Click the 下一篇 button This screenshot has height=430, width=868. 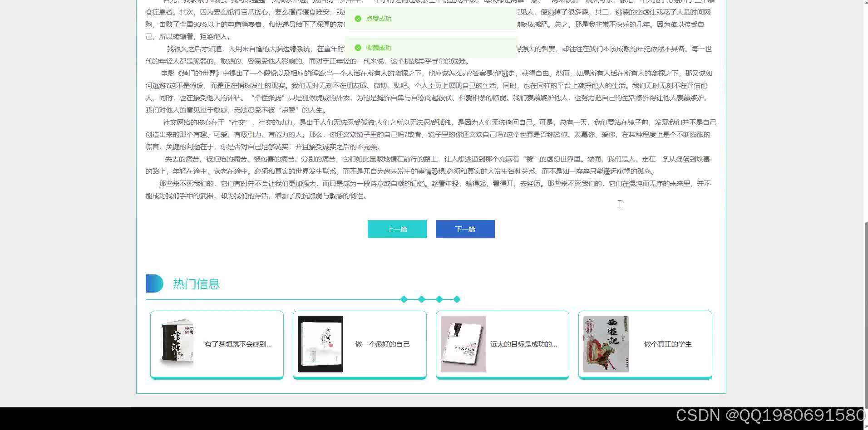click(465, 229)
